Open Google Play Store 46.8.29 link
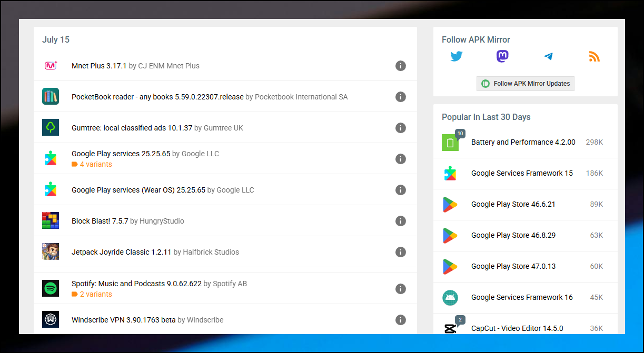 [513, 235]
